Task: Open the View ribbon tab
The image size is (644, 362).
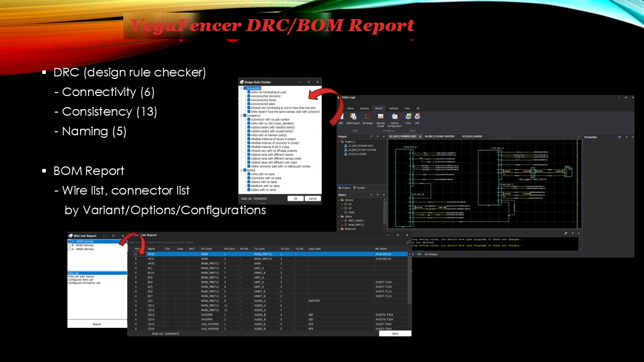Action: 407,108
